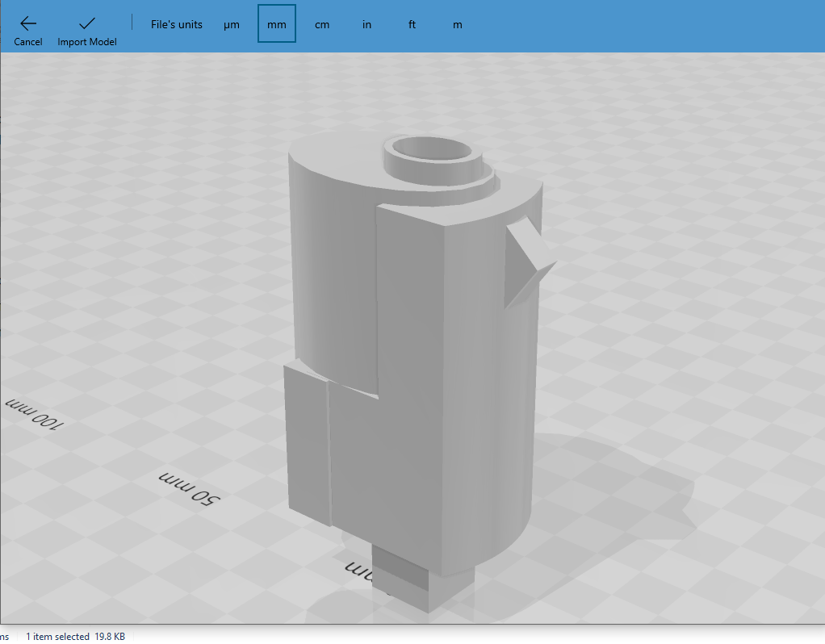Keep mm selected as the file's units
The image size is (825, 644).
coord(276,24)
